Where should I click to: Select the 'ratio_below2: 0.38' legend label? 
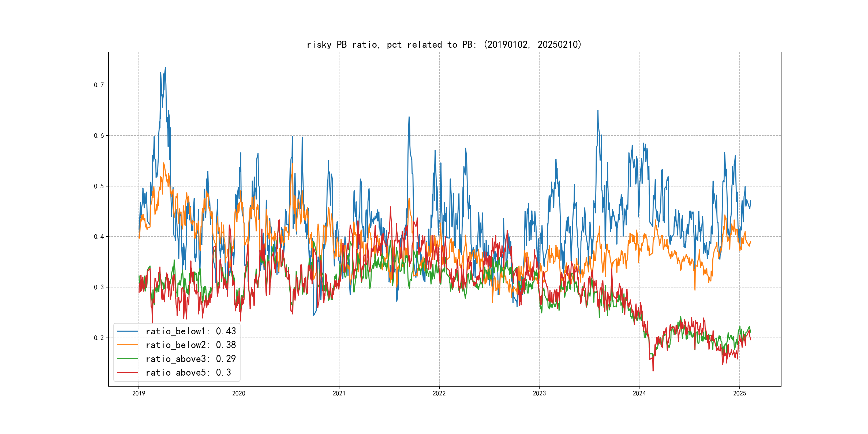click(x=191, y=345)
